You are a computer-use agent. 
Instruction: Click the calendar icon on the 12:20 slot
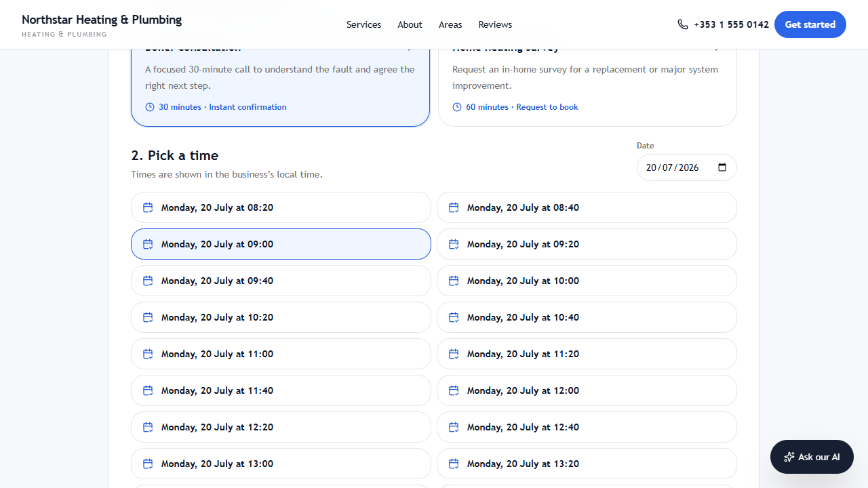click(x=148, y=427)
